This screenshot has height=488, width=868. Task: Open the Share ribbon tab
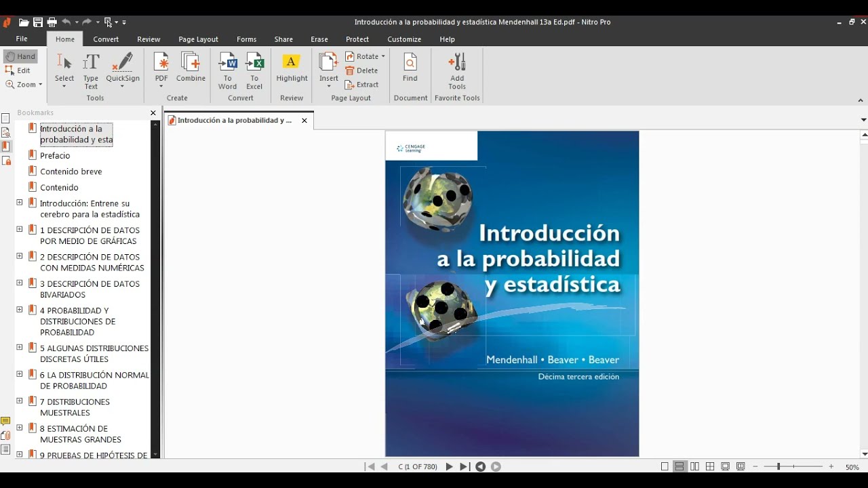283,39
